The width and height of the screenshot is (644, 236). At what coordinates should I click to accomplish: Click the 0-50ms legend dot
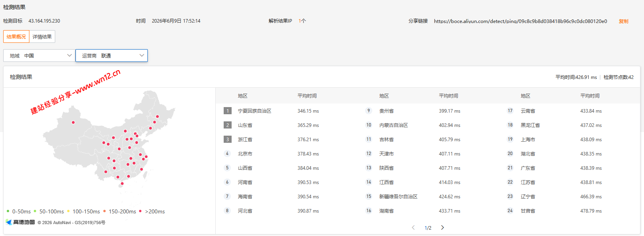[x=8, y=211]
